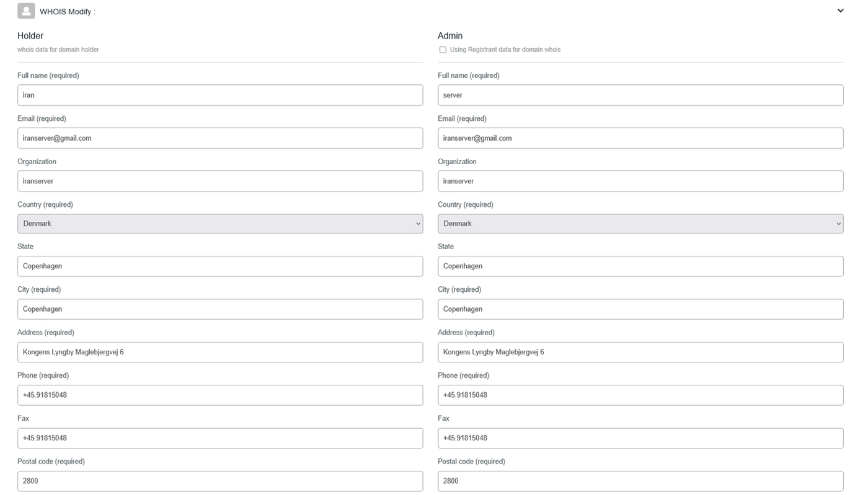Viewport: 868px width, 495px height.
Task: Open the Admin Country dropdown
Action: [x=640, y=224]
